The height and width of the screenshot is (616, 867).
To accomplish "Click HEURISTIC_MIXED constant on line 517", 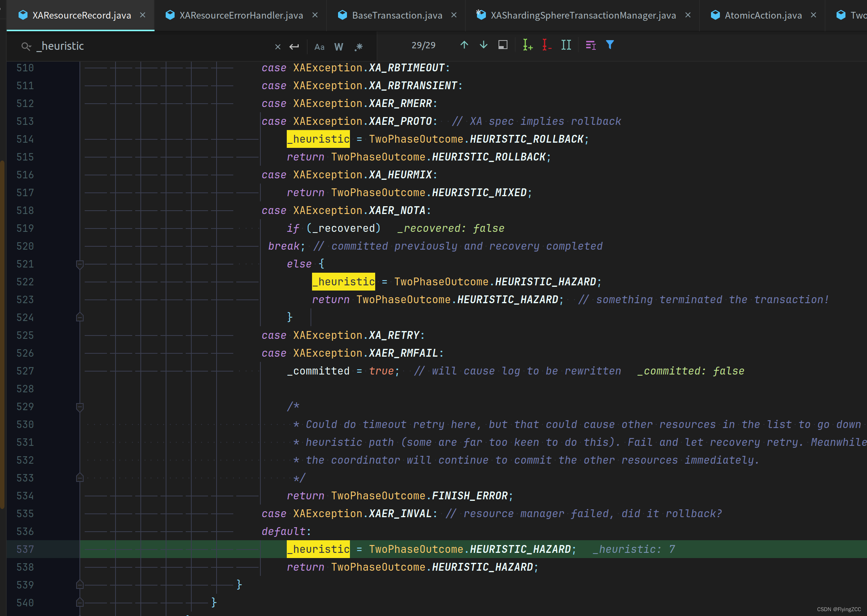I will (x=480, y=193).
